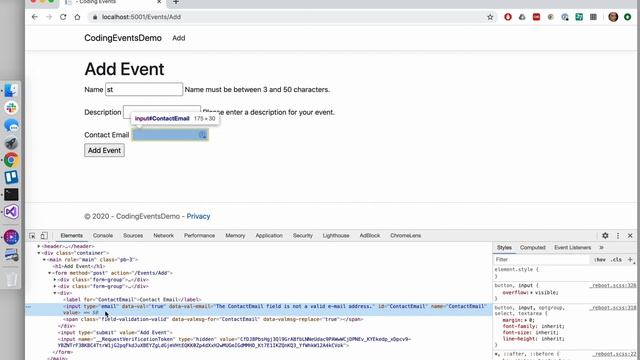The width and height of the screenshot is (640, 360).
Task: Switch to the Security tab
Action: pyautogui.click(x=302, y=236)
